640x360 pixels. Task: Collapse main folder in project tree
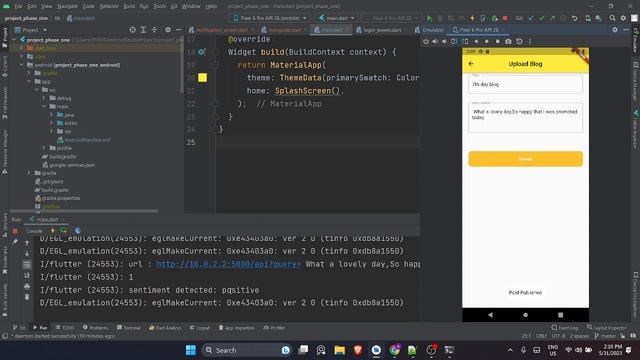(x=44, y=107)
